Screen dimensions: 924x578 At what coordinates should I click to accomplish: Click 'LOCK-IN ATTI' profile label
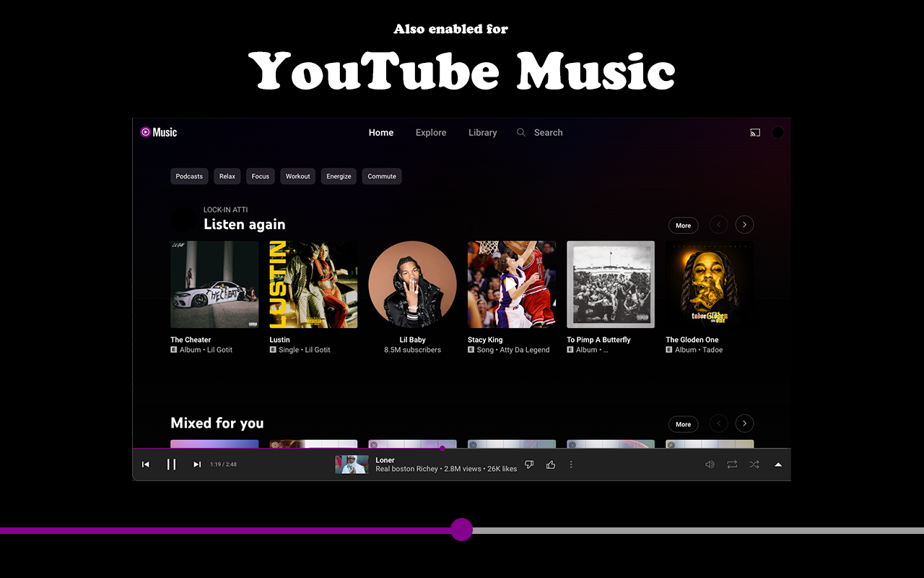click(225, 210)
